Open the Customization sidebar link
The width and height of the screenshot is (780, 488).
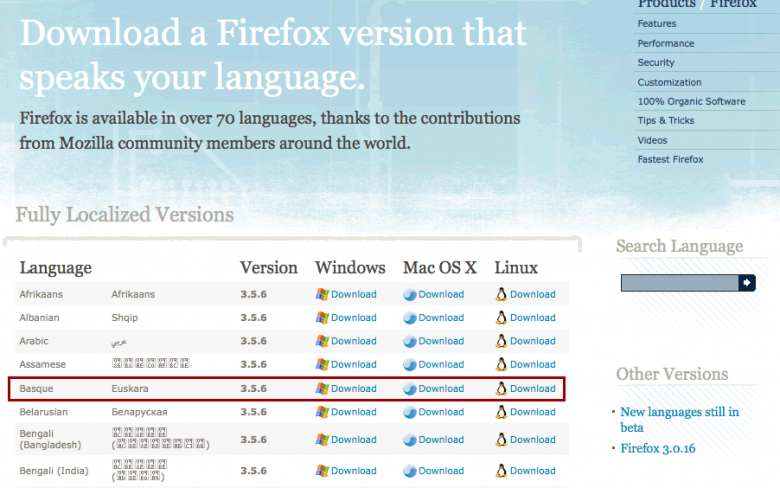[669, 83]
